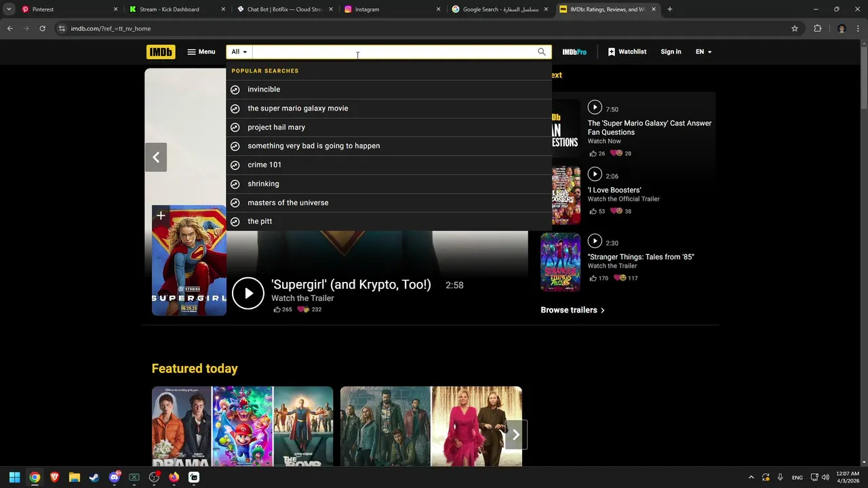Like 'I Love Boosters' trailer (53)
The width and height of the screenshot is (868, 488).
[x=597, y=211]
